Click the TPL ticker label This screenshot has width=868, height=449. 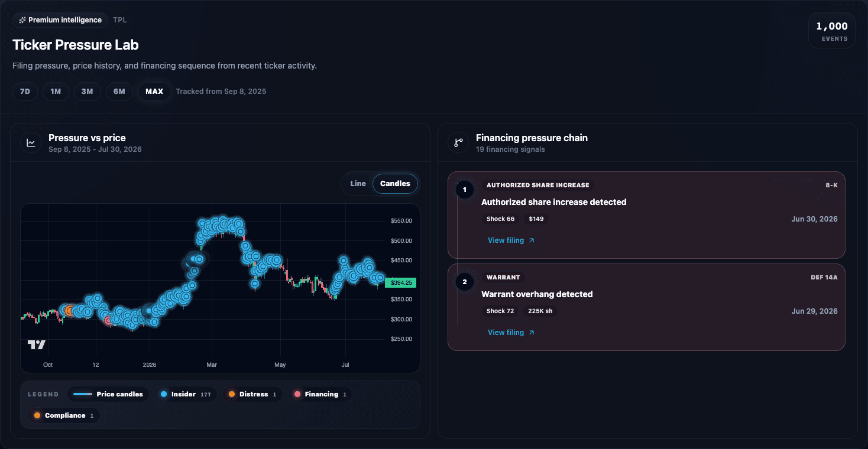(120, 20)
